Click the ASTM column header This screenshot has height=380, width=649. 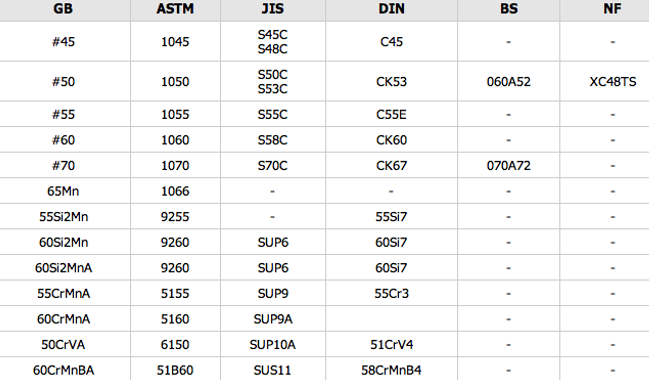pyautogui.click(x=175, y=9)
